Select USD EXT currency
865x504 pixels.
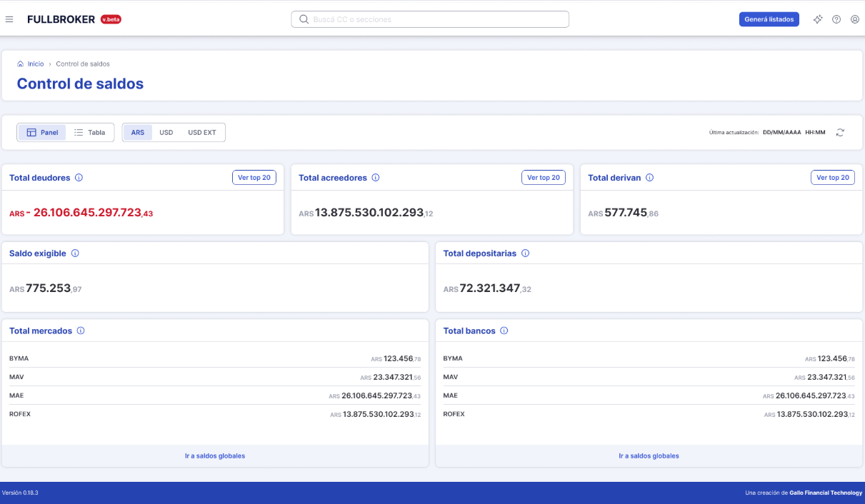tap(202, 133)
